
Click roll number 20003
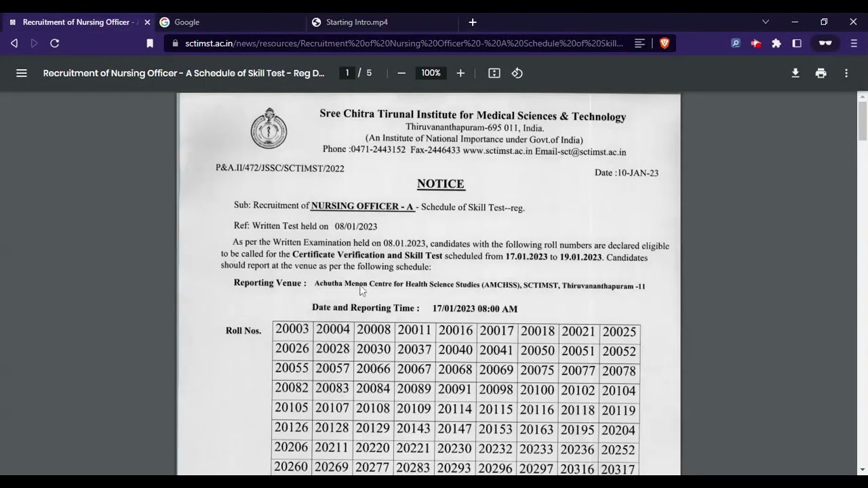pos(292,329)
